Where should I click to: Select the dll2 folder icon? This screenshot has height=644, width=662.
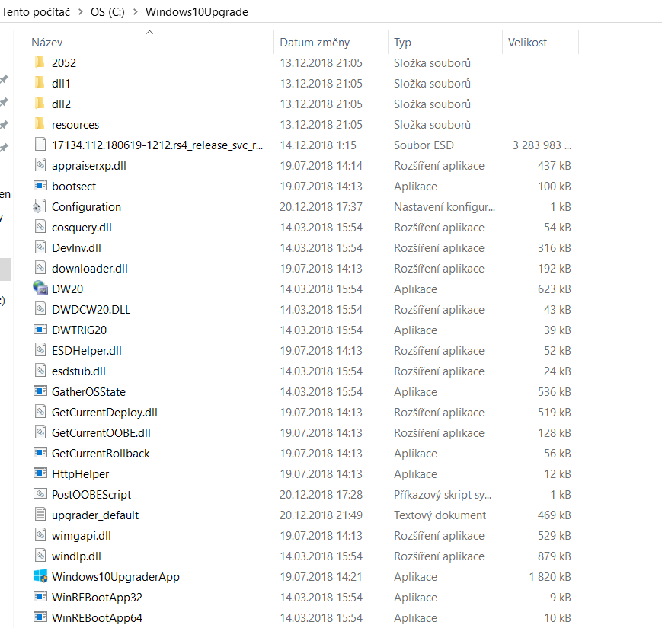click(x=40, y=104)
